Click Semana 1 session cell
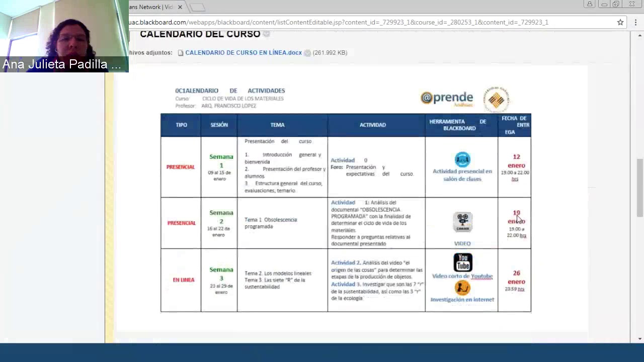 point(219,167)
